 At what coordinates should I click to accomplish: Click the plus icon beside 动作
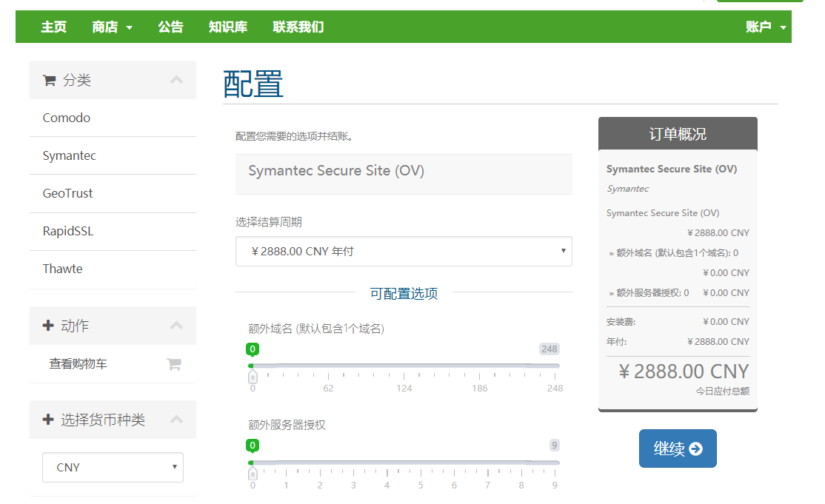49,326
